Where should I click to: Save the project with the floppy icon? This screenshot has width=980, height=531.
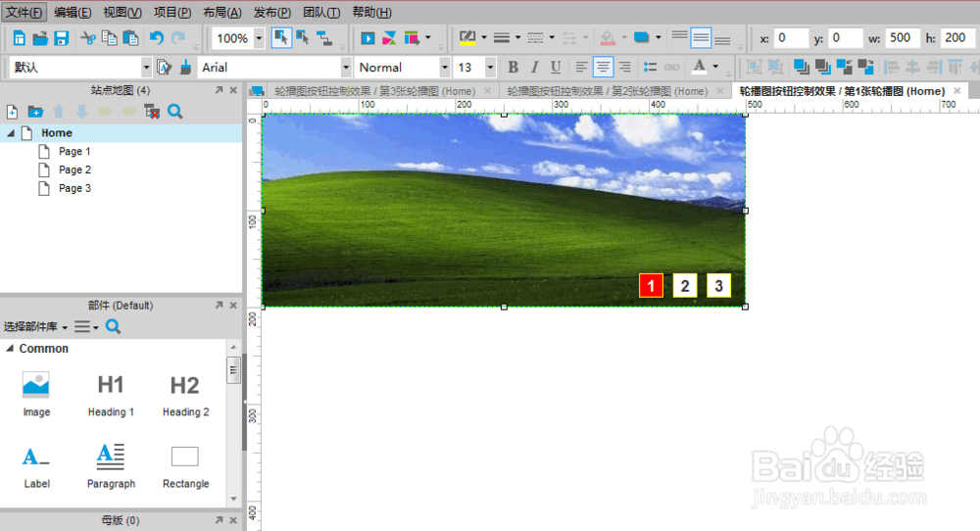pyautogui.click(x=61, y=38)
